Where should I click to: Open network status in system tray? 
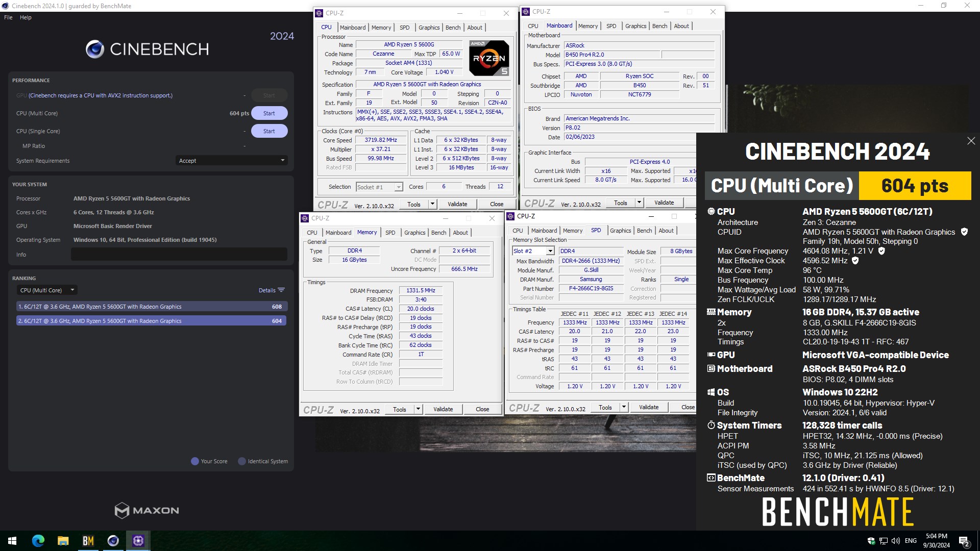(x=884, y=541)
